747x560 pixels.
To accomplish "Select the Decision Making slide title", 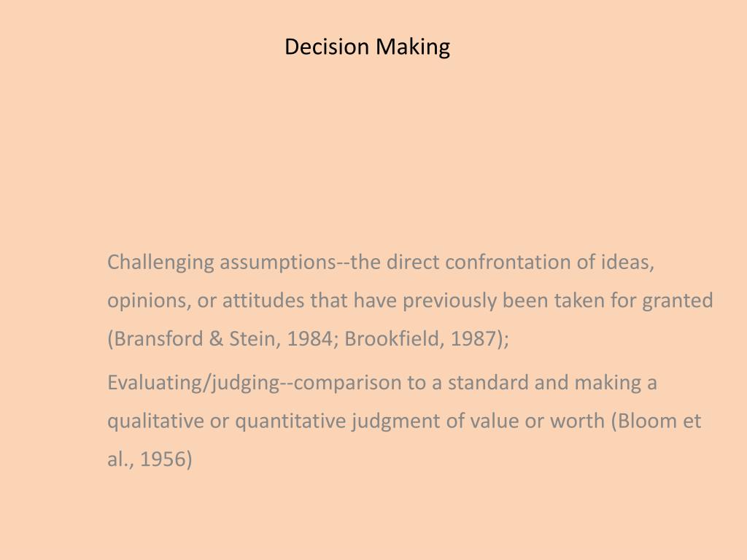I will [367, 47].
